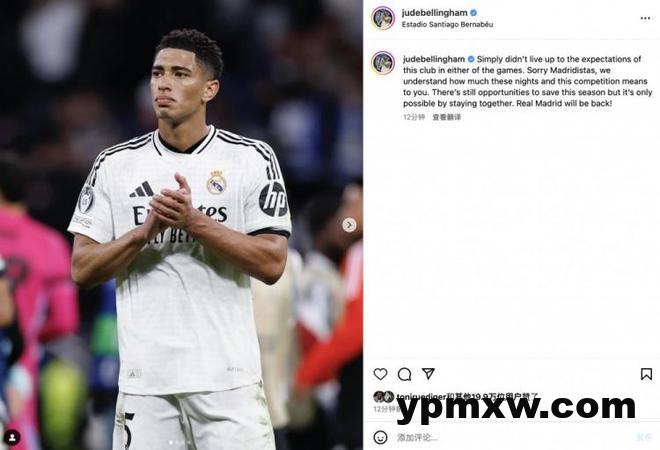
Task: Open the profile avatar in the post header
Action: (383, 18)
